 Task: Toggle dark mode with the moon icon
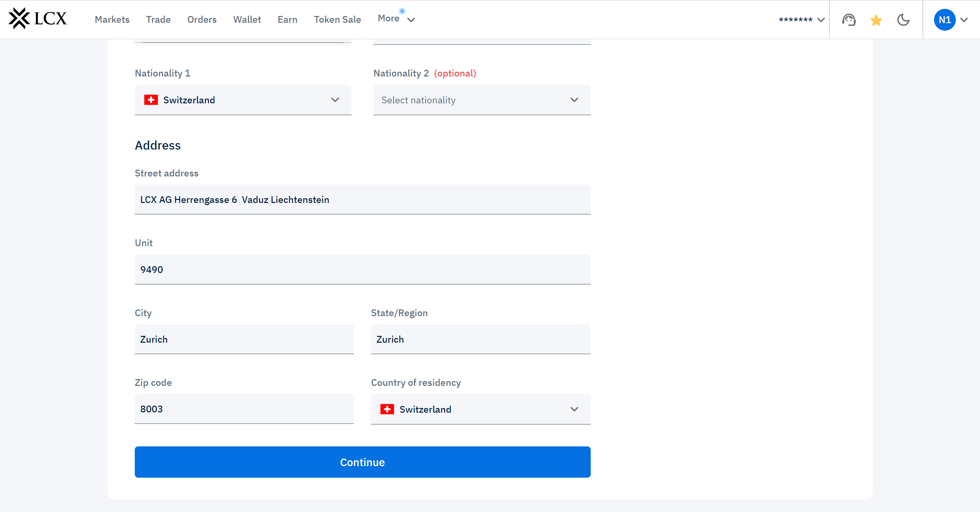tap(903, 20)
